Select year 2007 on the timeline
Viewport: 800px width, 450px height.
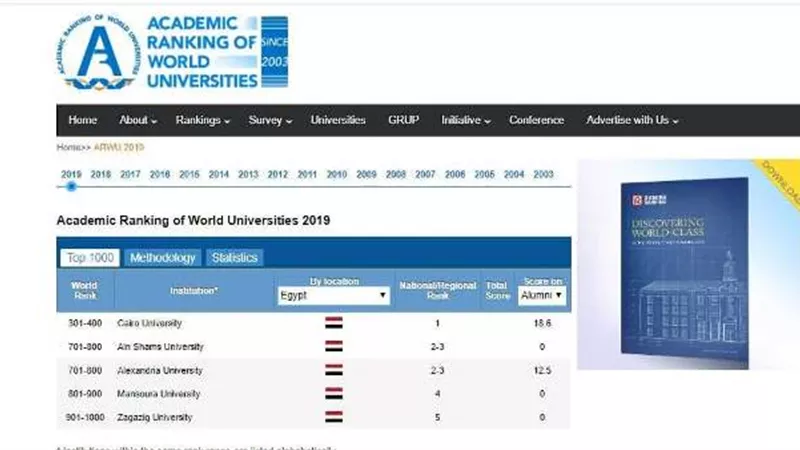(x=426, y=174)
